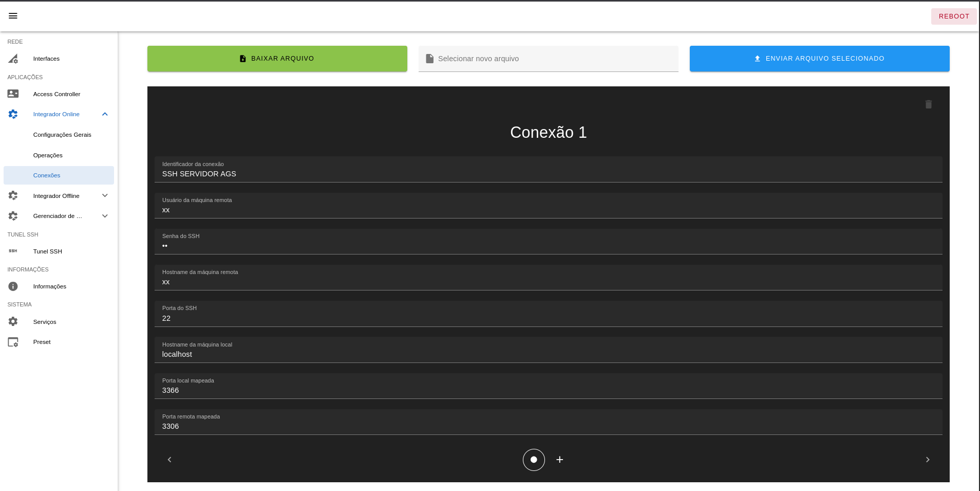Click the Tunel SSH icon

pos(13,251)
